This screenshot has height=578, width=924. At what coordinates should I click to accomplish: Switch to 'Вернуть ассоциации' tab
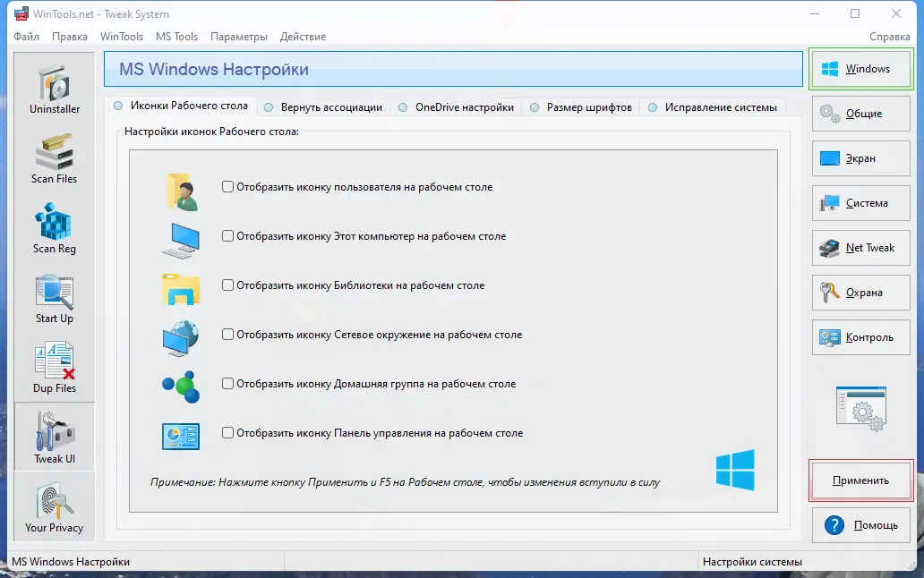click(x=323, y=107)
